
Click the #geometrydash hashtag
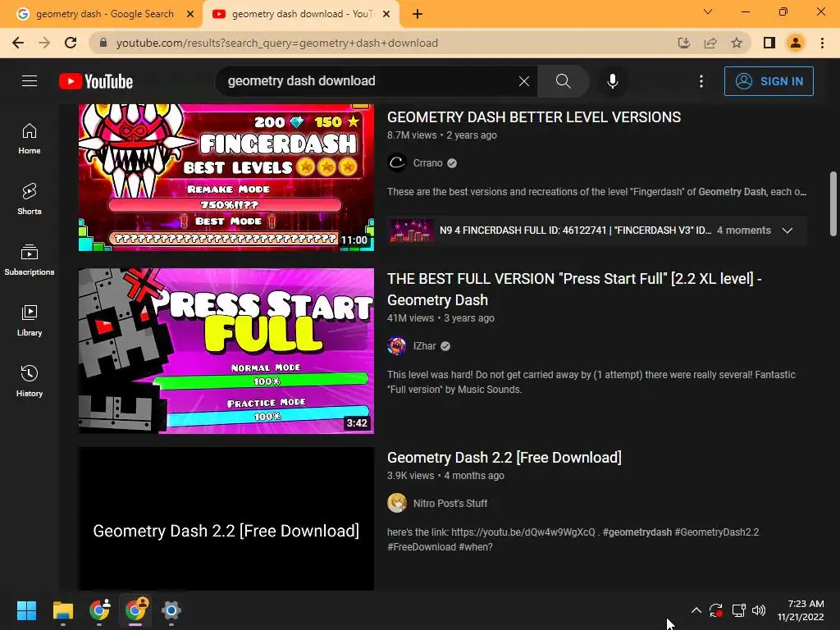(x=637, y=532)
